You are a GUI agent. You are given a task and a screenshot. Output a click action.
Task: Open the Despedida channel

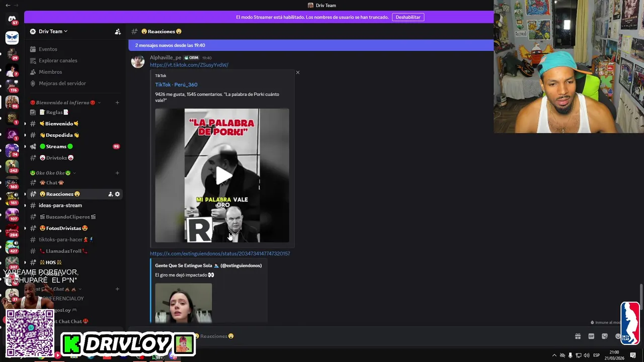(x=59, y=135)
